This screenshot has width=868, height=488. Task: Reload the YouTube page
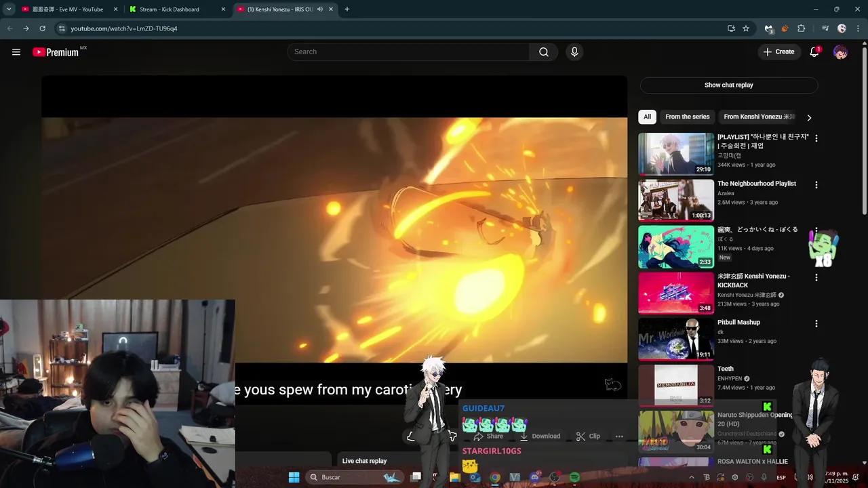42,28
